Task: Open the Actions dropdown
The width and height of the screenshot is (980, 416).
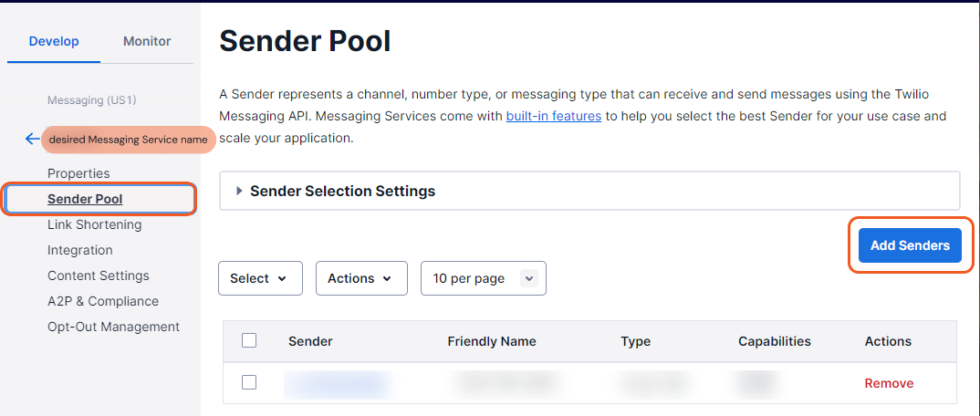Action: tap(360, 278)
